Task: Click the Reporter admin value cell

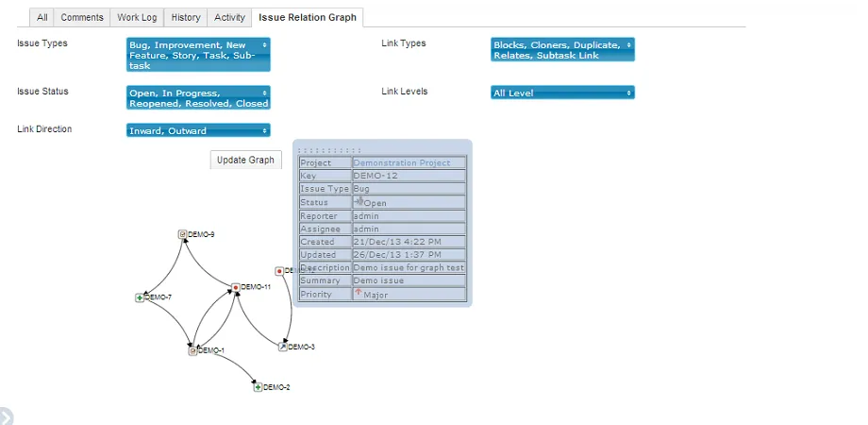Action: tap(409, 216)
